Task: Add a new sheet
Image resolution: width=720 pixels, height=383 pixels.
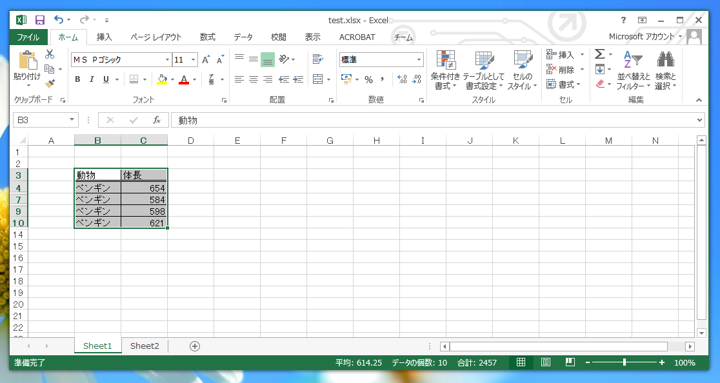Action: point(195,346)
